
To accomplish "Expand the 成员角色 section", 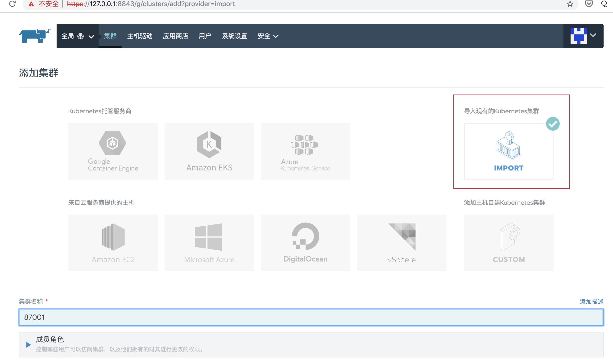I will [x=29, y=345].
